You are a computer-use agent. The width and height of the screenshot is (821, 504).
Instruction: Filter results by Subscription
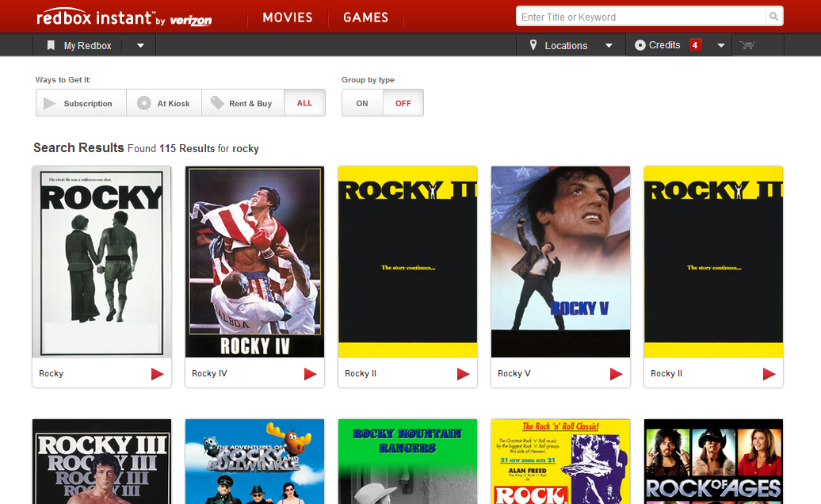(81, 103)
